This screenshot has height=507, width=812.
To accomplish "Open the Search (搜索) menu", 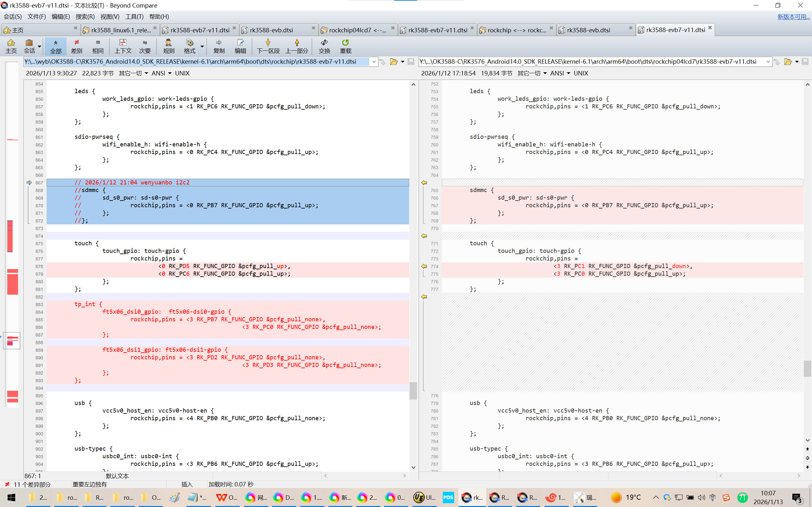I will pyautogui.click(x=85, y=16).
